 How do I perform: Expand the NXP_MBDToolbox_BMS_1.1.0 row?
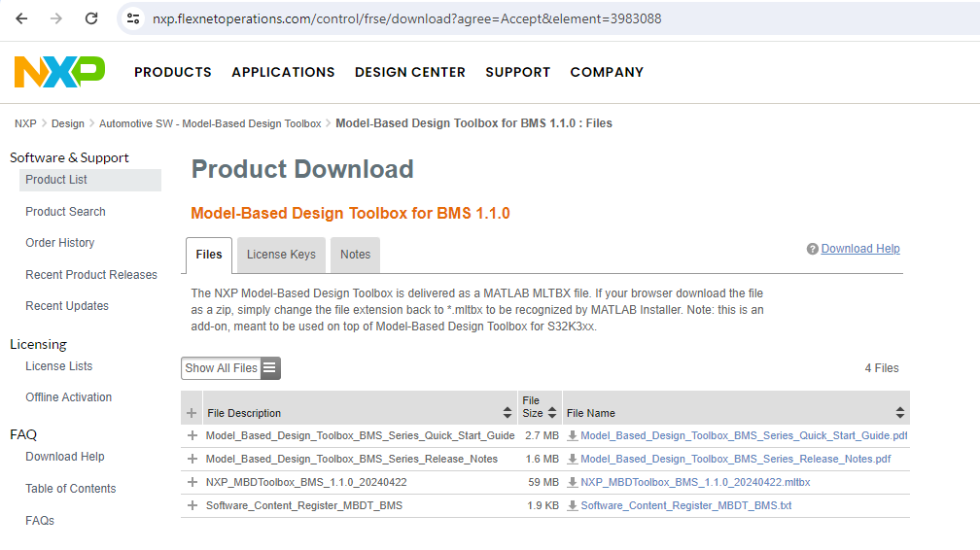click(x=192, y=482)
